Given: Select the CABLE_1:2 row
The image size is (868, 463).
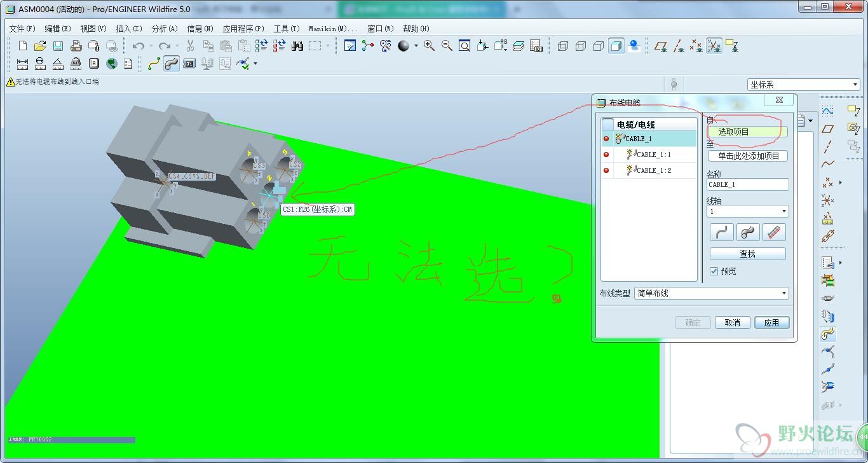Looking at the screenshot, I should [649, 170].
